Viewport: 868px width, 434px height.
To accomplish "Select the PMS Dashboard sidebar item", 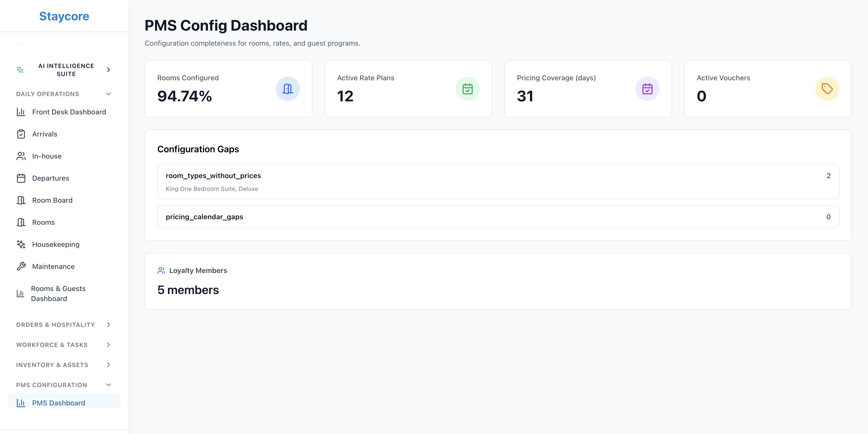I will pyautogui.click(x=58, y=403).
